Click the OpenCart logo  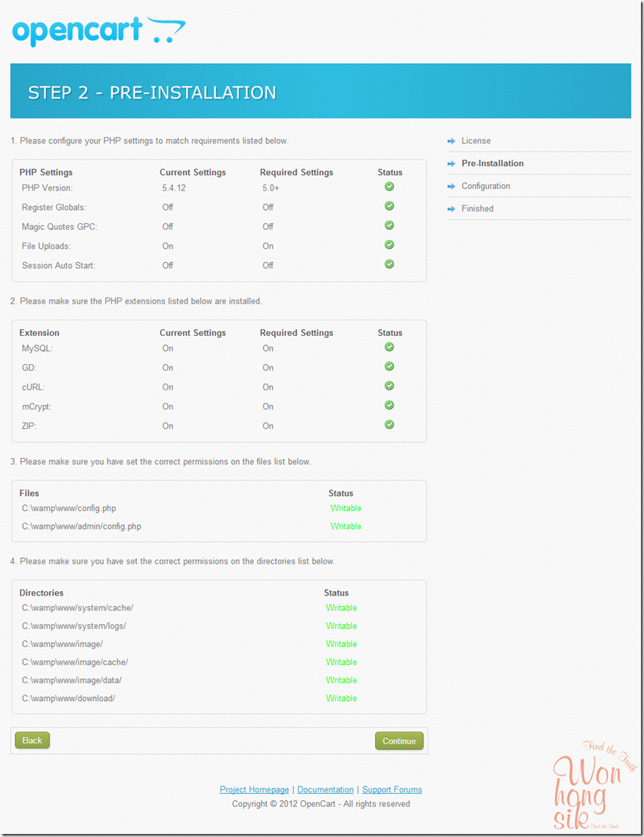click(98, 31)
